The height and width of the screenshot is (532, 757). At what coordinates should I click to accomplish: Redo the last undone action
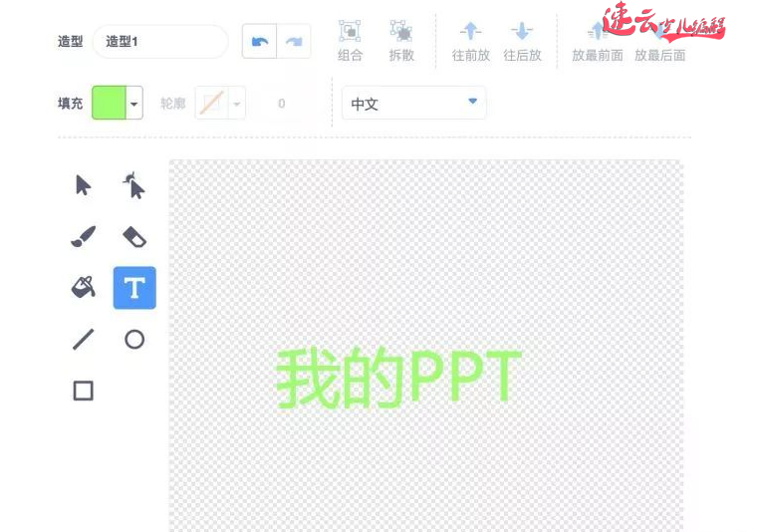click(x=294, y=42)
